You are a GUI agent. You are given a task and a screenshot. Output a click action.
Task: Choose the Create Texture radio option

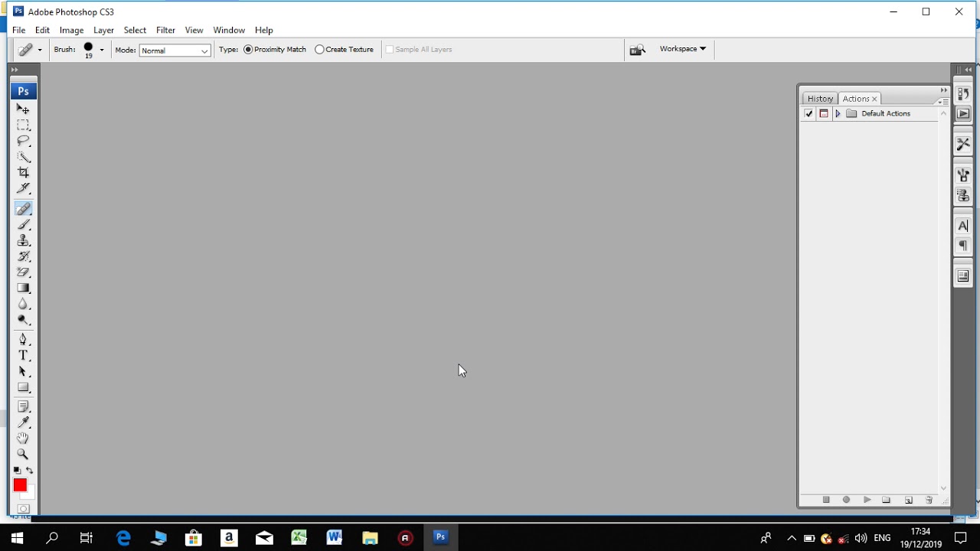click(x=345, y=50)
